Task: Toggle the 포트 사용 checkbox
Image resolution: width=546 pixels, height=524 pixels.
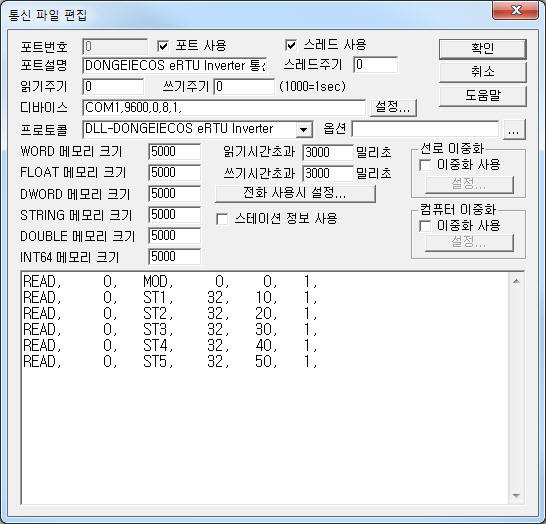Action: click(163, 46)
